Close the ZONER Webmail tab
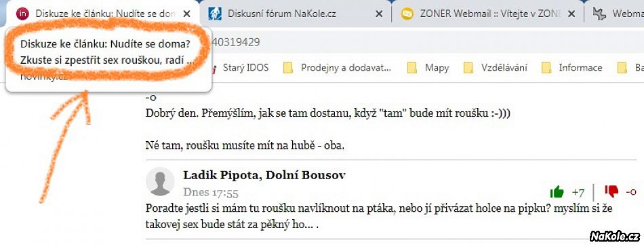The image size is (644, 245). [571, 14]
